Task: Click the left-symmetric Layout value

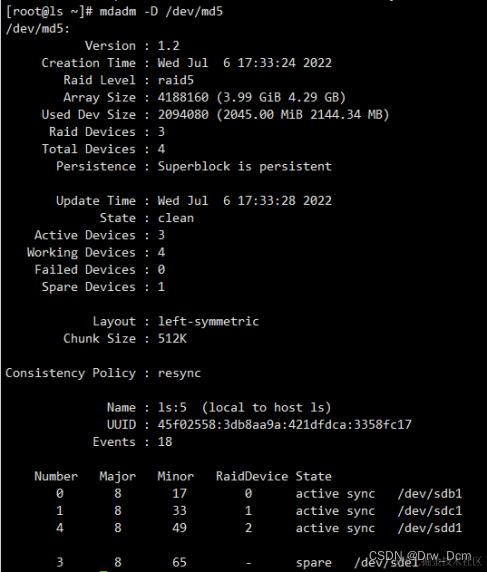Action: (x=208, y=321)
